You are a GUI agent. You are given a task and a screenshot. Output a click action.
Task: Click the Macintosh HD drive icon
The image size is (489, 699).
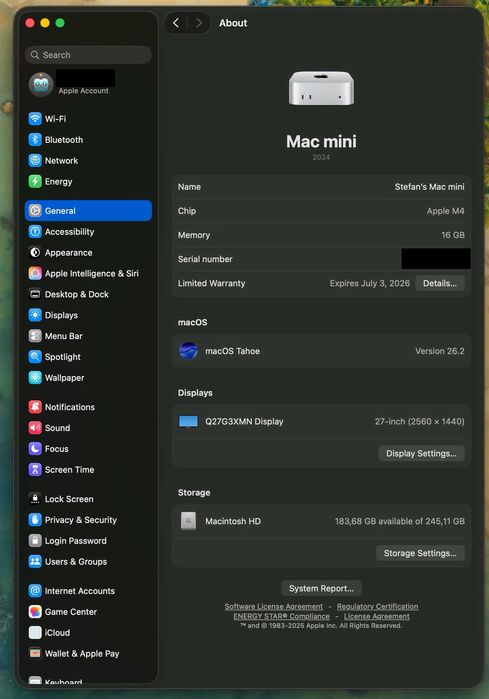click(188, 521)
